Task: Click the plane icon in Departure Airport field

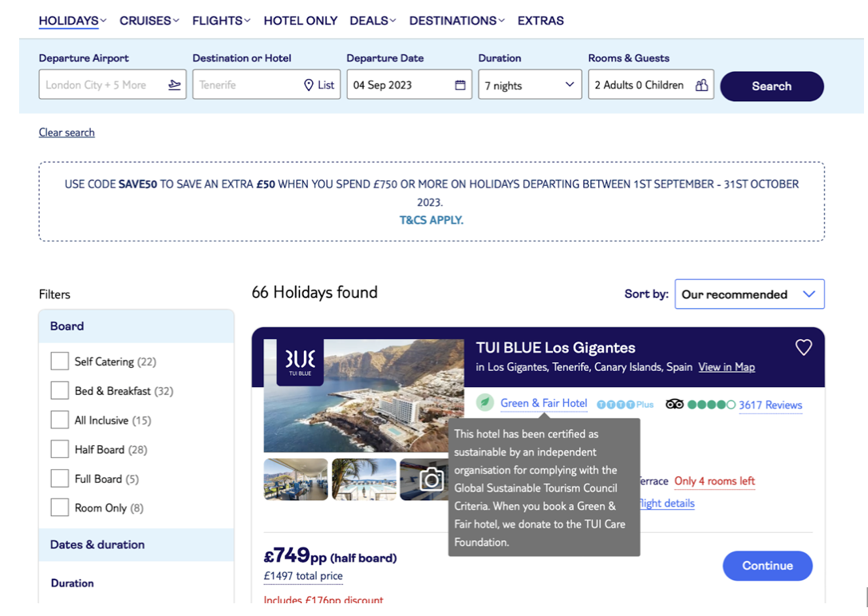Action: (x=175, y=85)
